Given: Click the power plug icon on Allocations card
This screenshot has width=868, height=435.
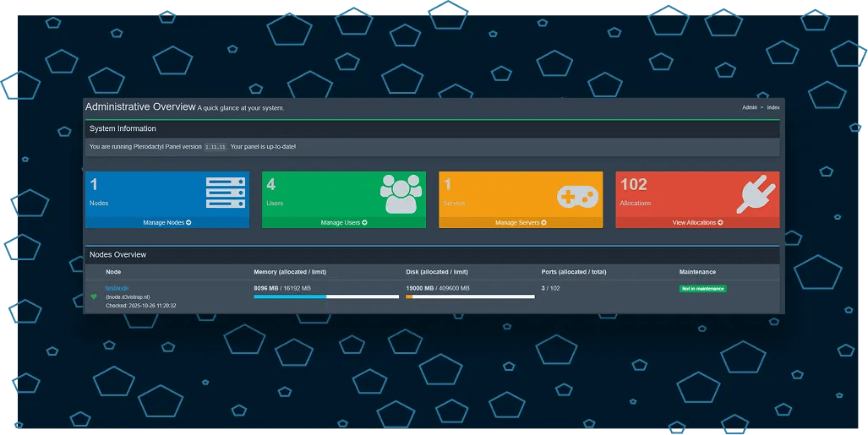Looking at the screenshot, I should 756,194.
